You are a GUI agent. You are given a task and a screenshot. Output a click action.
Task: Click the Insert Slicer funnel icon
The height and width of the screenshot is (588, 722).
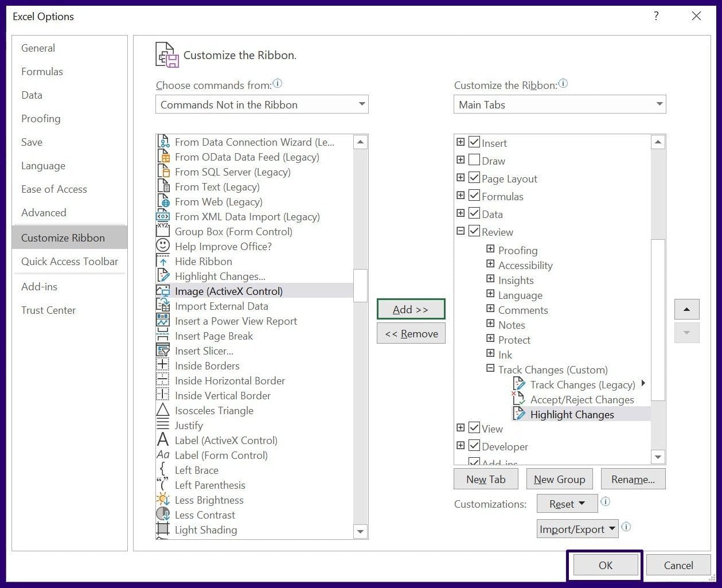click(163, 351)
